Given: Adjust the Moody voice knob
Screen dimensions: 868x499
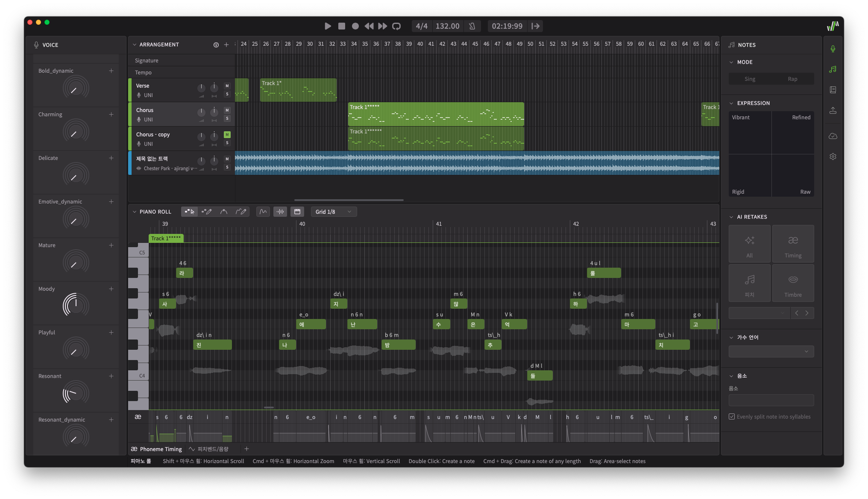Looking at the screenshot, I should tap(76, 305).
